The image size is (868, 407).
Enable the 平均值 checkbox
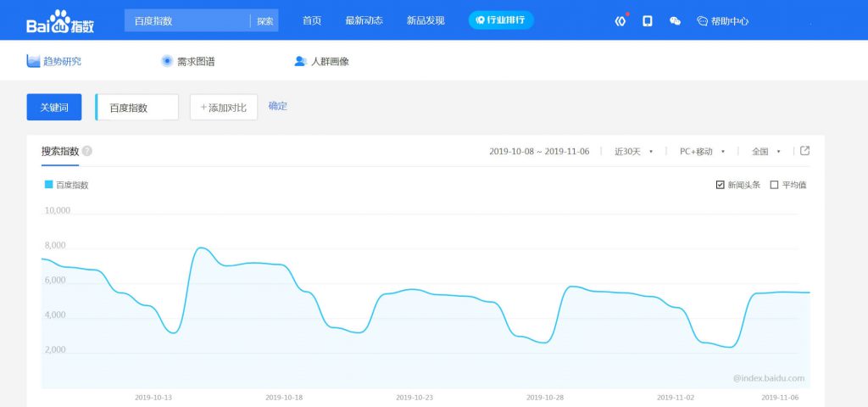(774, 185)
